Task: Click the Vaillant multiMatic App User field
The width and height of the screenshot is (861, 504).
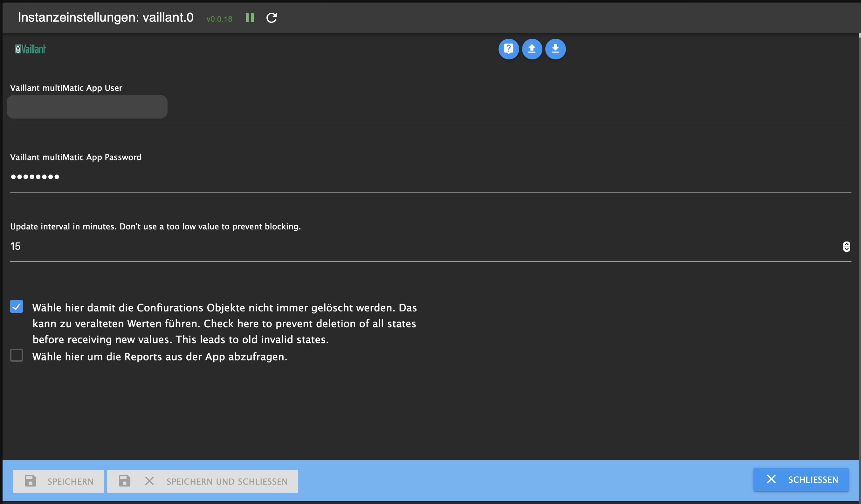Action: click(x=87, y=106)
